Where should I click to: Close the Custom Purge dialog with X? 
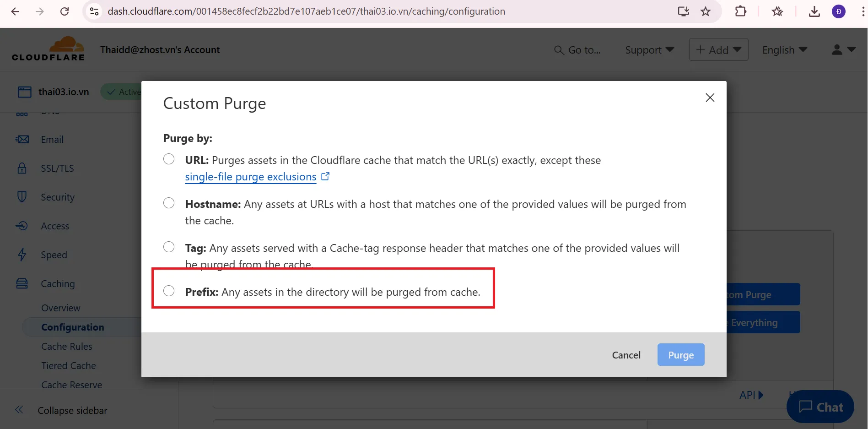(710, 98)
